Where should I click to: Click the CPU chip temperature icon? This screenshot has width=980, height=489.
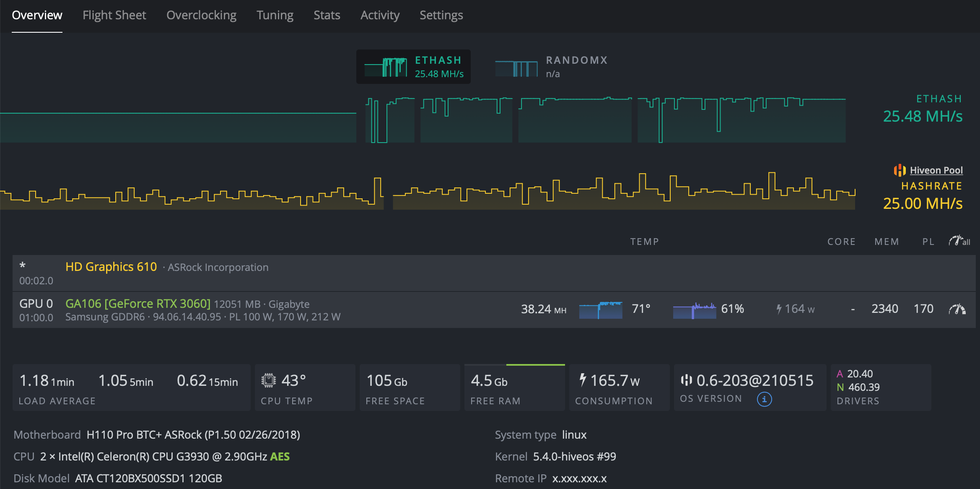[269, 380]
